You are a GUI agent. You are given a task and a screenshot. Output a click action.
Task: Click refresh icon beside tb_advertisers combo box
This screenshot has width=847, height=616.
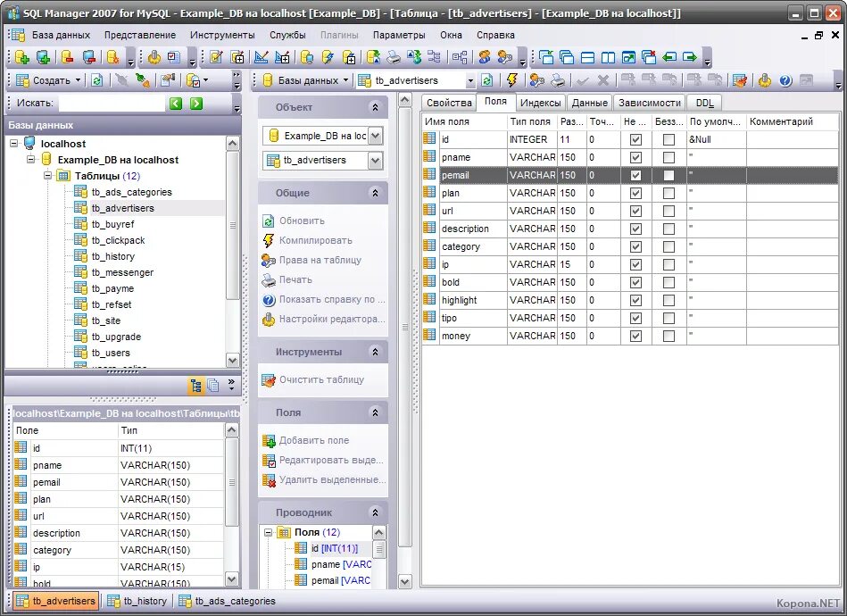pyautogui.click(x=486, y=80)
